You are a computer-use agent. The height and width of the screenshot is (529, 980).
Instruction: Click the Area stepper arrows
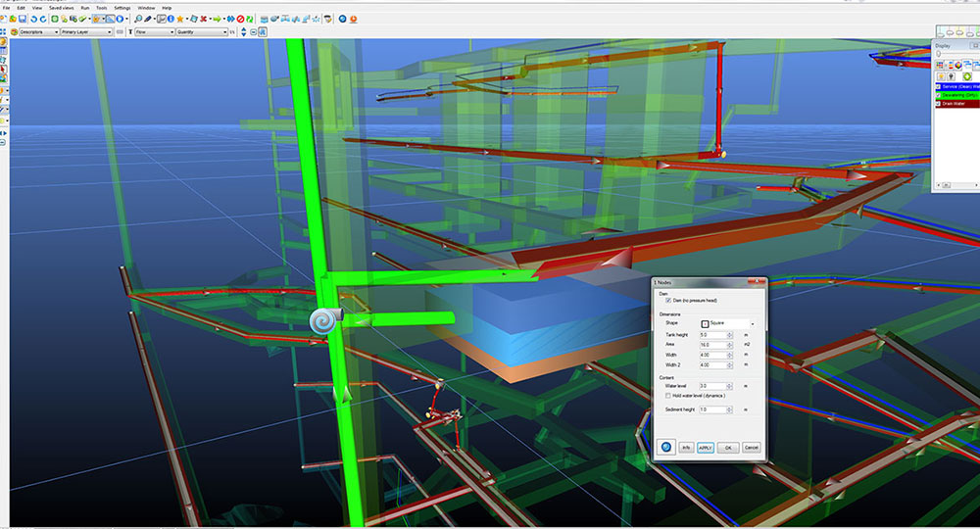pyautogui.click(x=730, y=346)
